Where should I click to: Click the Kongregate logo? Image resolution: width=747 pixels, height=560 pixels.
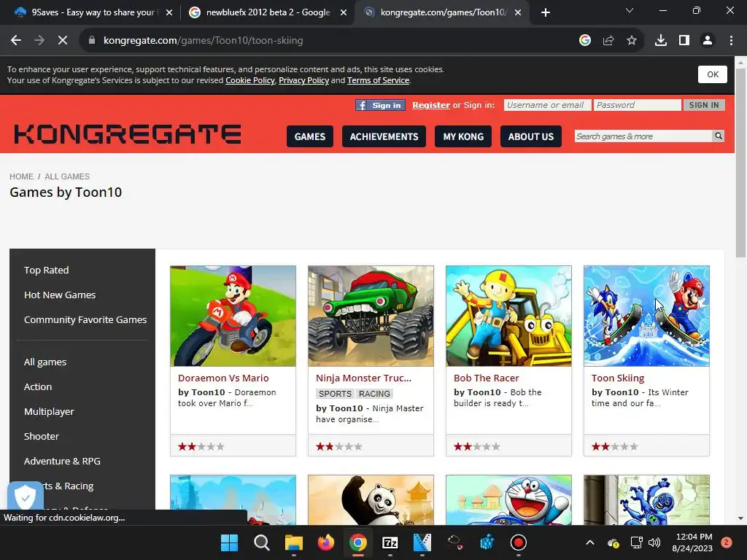128,134
